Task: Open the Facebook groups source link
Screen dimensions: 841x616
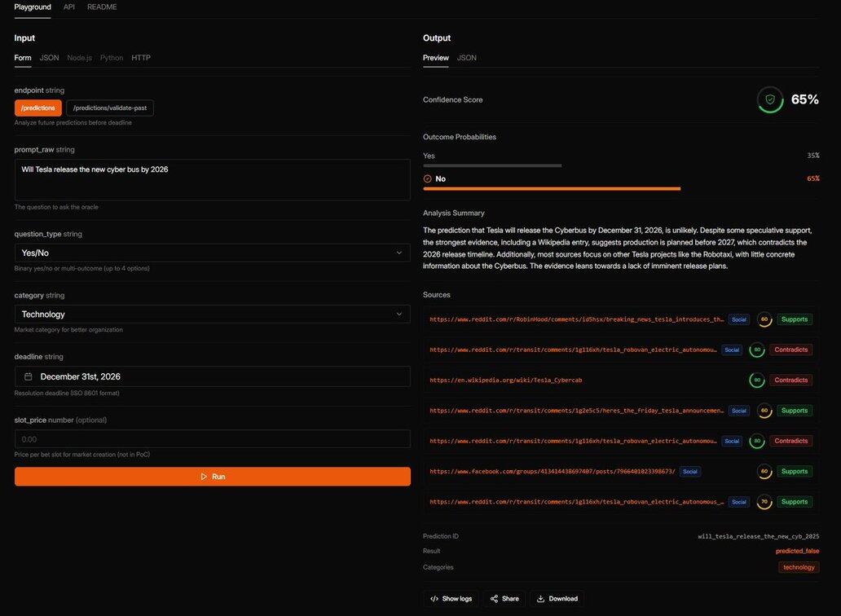Action: tap(553, 472)
